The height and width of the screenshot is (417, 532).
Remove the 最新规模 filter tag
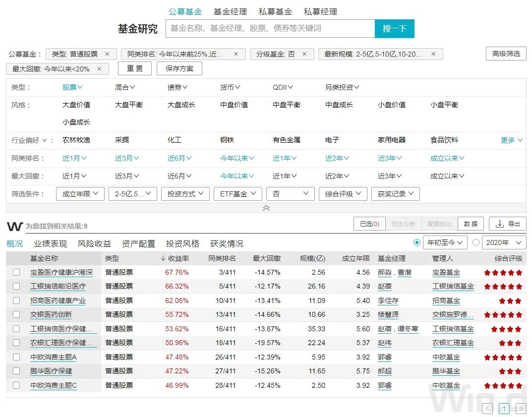click(433, 54)
